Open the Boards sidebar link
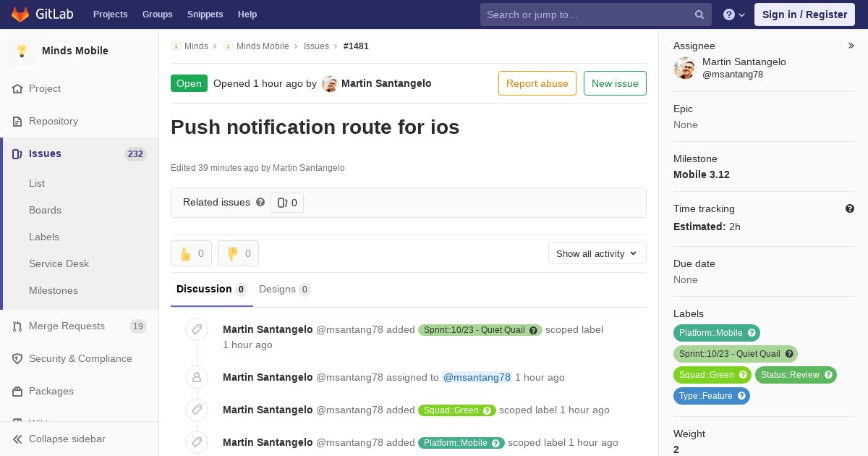868x456 pixels. click(45, 210)
